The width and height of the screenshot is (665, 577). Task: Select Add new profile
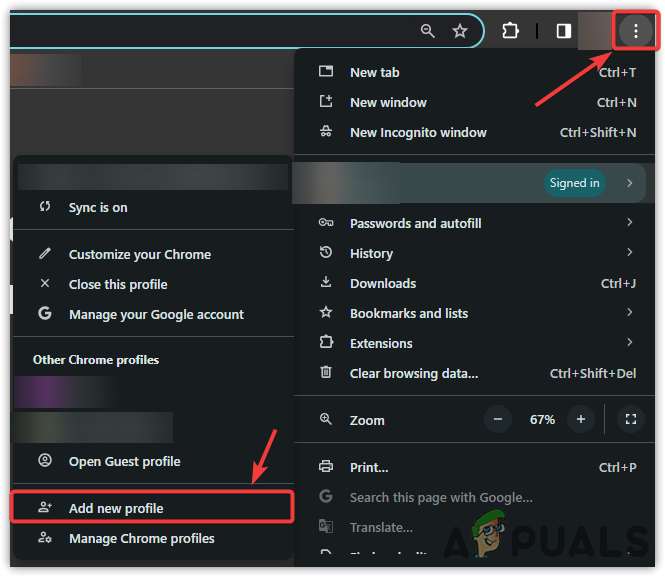(x=153, y=507)
